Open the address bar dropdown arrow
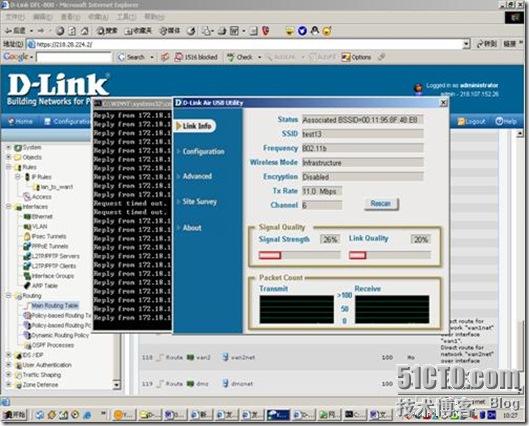 (x=466, y=44)
